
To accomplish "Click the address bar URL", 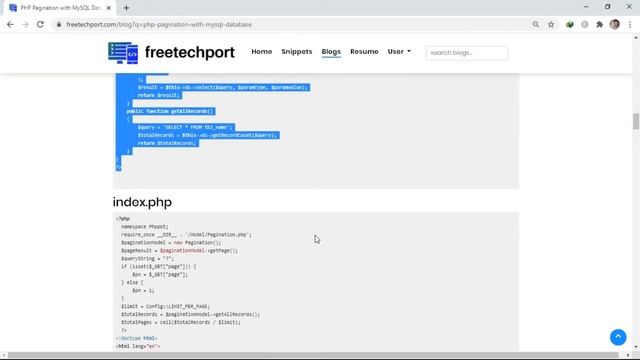I will pyautogui.click(x=159, y=24).
